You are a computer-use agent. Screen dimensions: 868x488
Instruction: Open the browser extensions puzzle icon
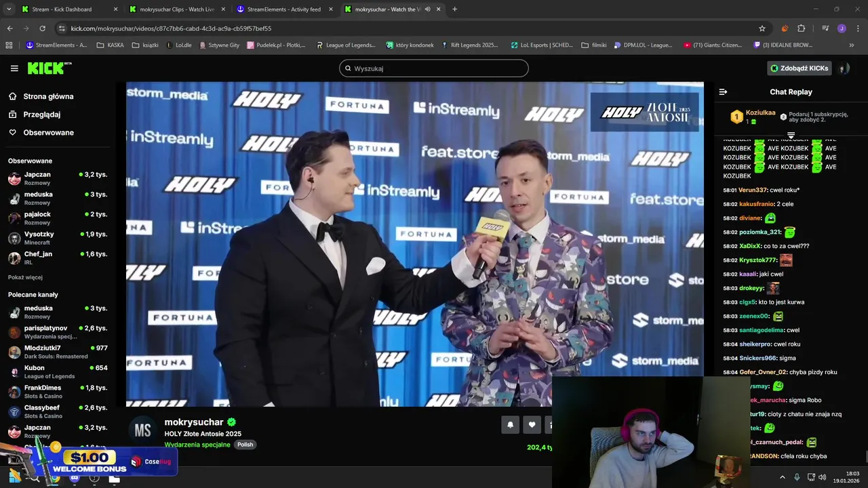point(802,28)
